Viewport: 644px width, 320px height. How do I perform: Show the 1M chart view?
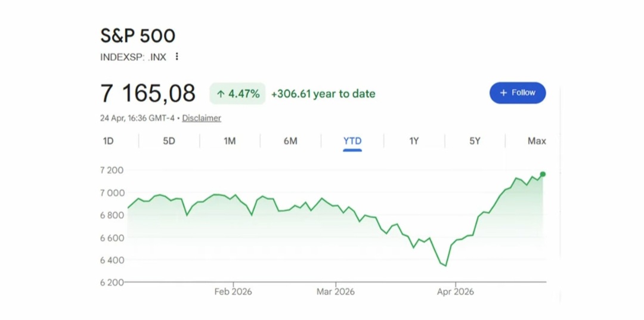click(x=230, y=141)
